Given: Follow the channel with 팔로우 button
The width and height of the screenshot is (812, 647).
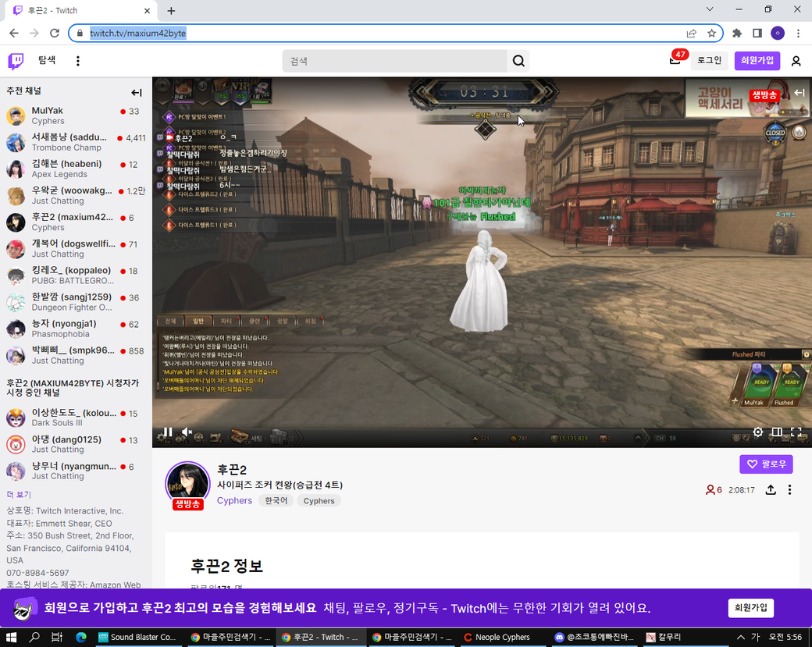Looking at the screenshot, I should click(766, 464).
